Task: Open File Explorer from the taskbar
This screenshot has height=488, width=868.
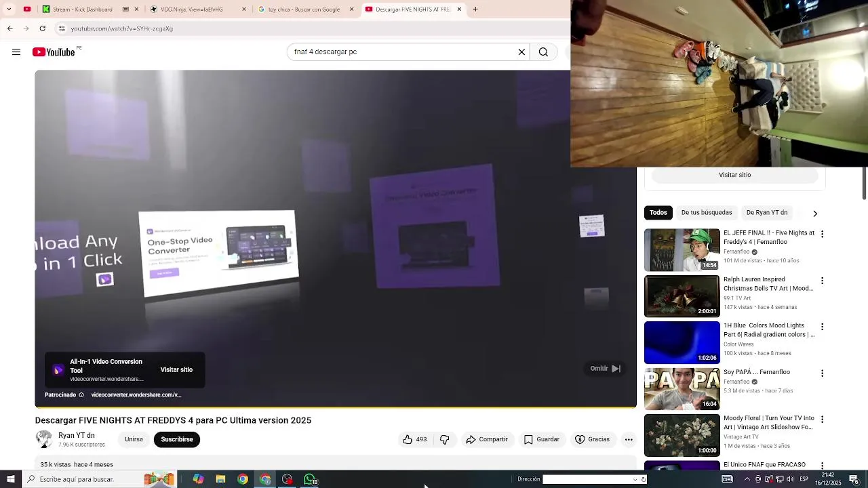Action: coord(220,479)
